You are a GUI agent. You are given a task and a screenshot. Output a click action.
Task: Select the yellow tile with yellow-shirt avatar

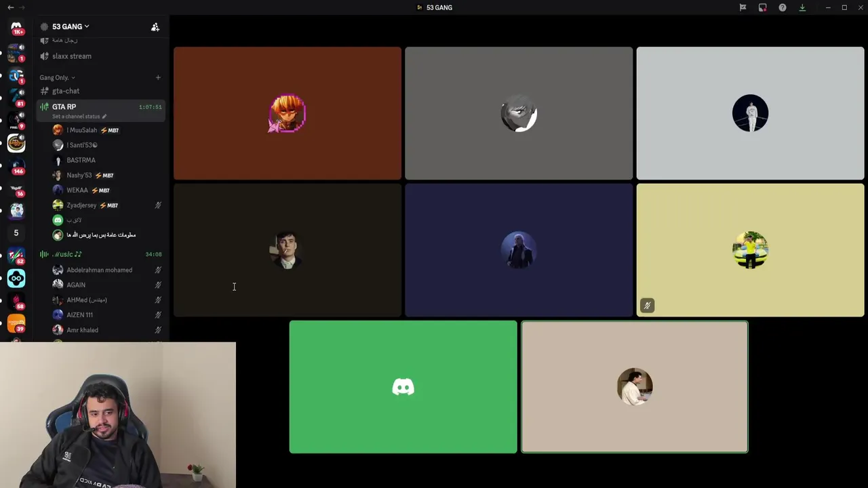[x=750, y=250]
